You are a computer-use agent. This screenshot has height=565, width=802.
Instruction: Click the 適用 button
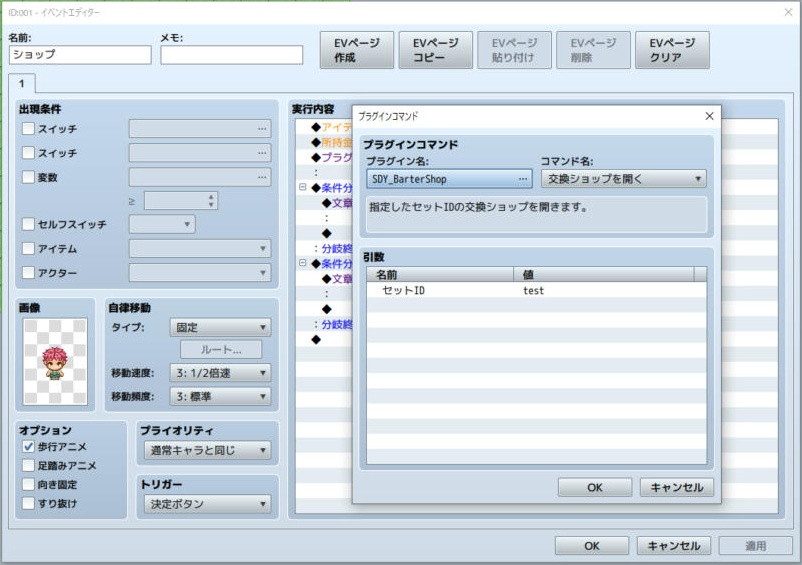point(755,546)
